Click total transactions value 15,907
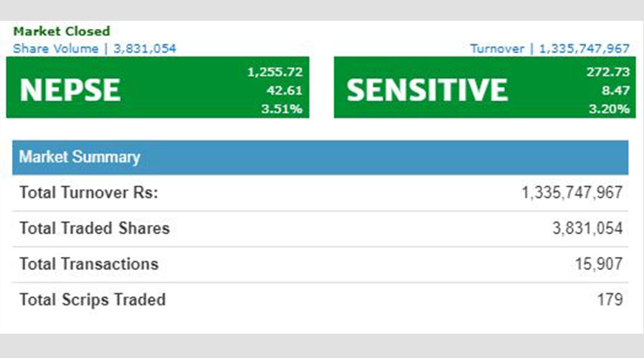This screenshot has height=358, width=644. [x=599, y=264]
